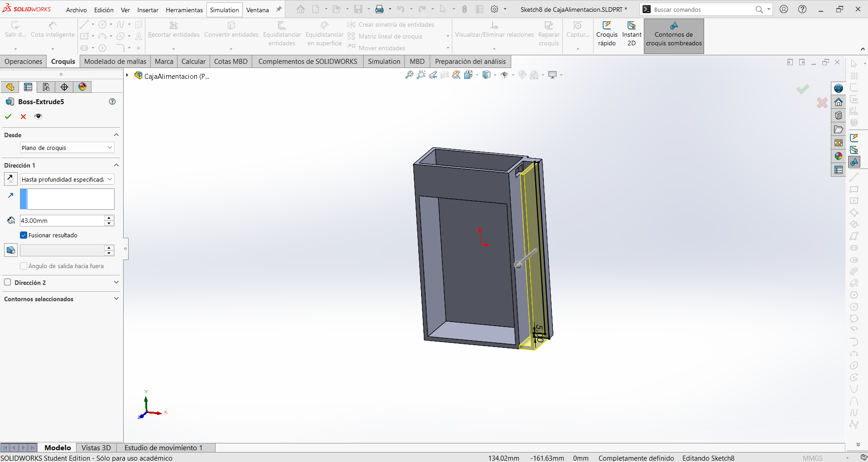Open Appearances task pane color ball

point(839,156)
